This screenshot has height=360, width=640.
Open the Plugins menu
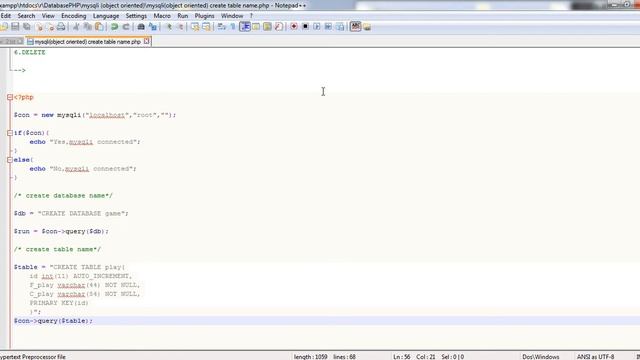coord(204,16)
